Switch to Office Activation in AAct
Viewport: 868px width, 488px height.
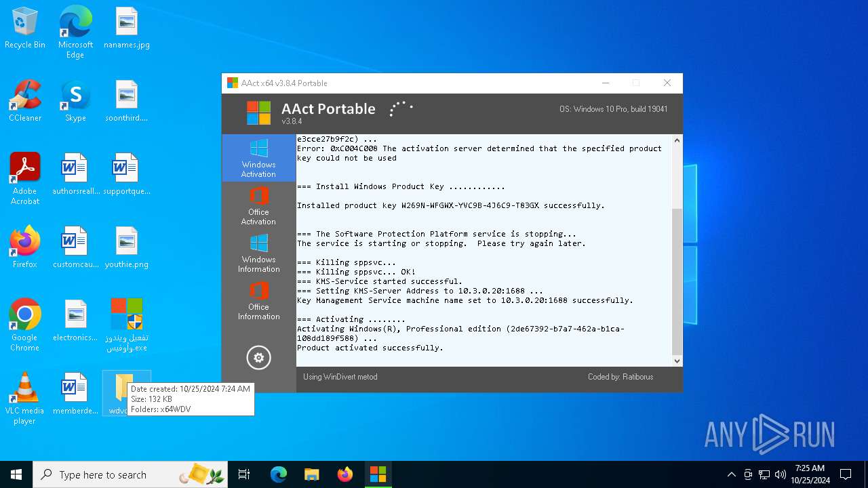(258, 205)
